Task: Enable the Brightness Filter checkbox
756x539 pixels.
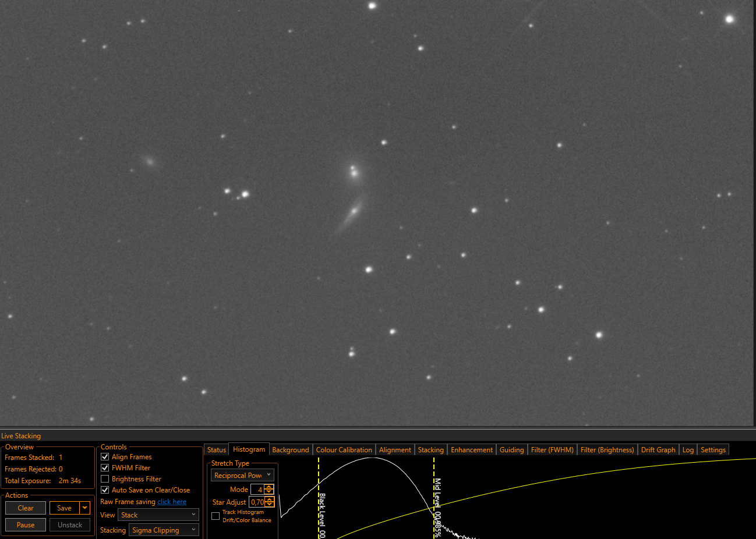Action: (105, 479)
